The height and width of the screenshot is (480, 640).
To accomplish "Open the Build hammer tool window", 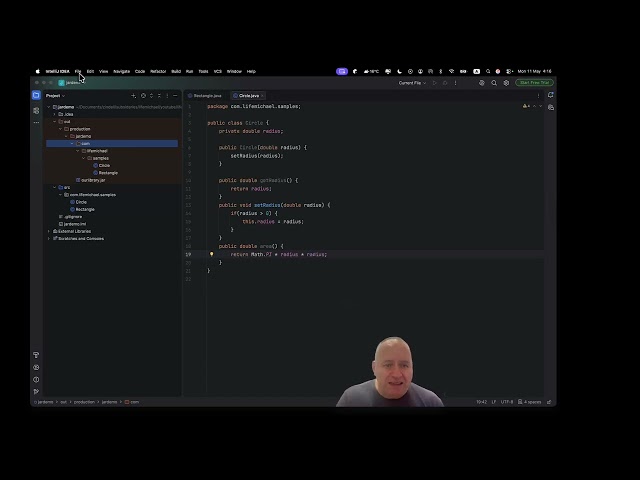I will coord(36,355).
